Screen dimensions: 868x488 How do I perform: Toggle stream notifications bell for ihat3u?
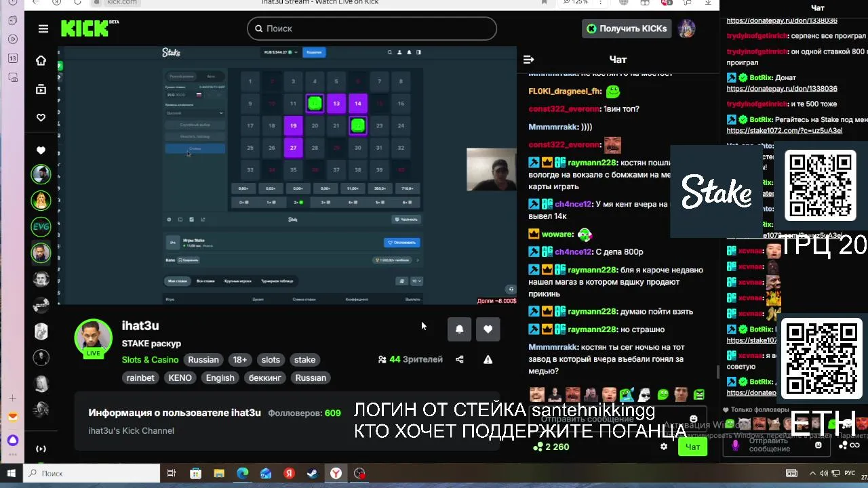pyautogui.click(x=460, y=329)
